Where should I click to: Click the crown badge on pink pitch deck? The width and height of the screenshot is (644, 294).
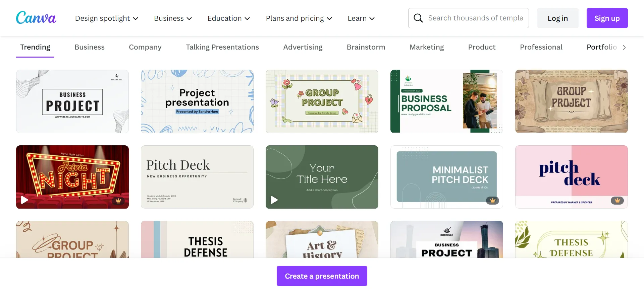(x=617, y=201)
